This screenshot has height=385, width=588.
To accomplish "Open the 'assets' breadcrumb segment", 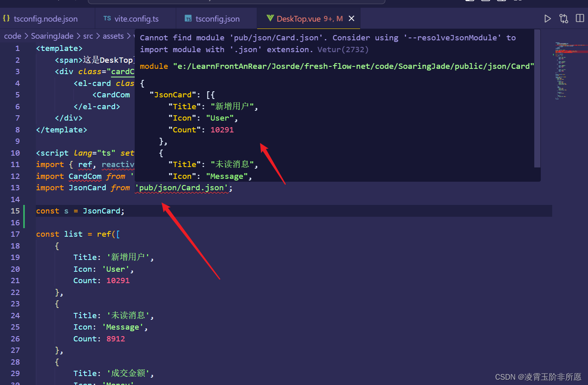I will pos(113,36).
